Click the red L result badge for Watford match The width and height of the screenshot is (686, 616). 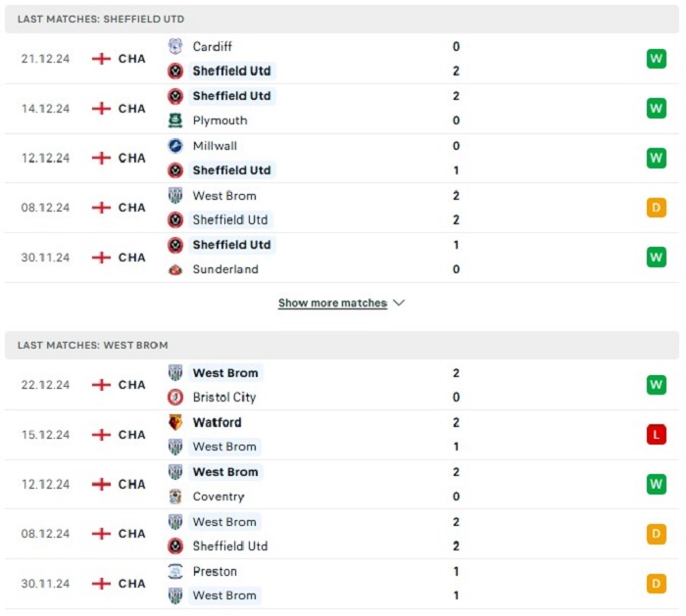657,435
